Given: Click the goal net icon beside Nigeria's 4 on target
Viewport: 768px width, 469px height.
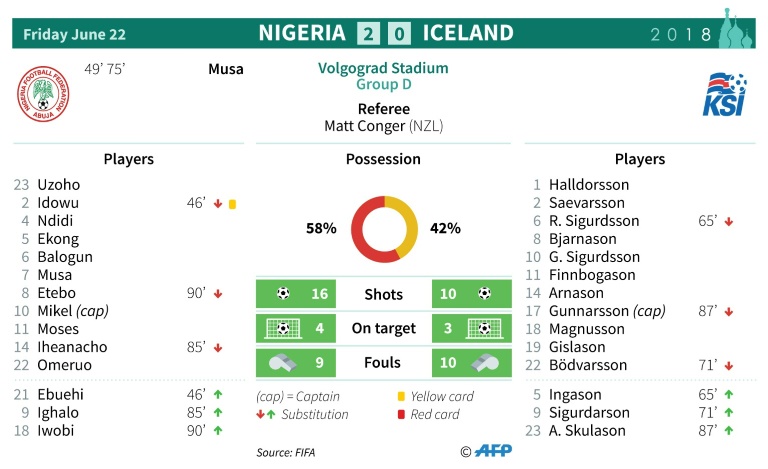Looking at the screenshot, I should coord(283,328).
